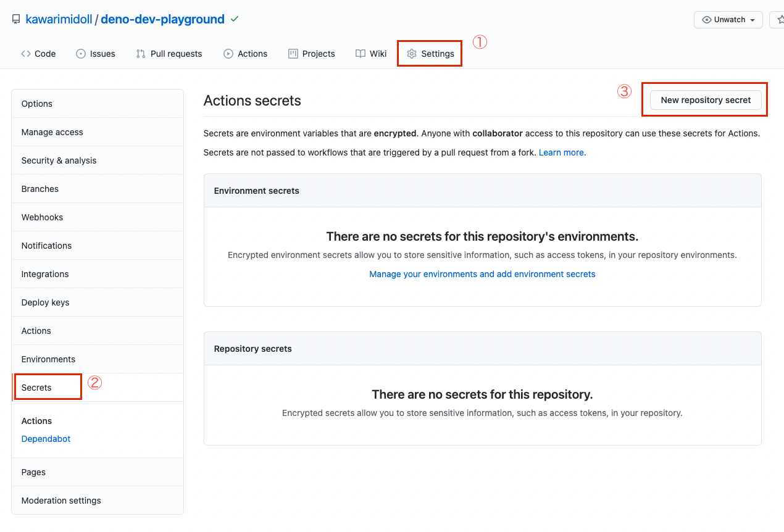Click the eye icon in the Unwatch button

click(707, 20)
